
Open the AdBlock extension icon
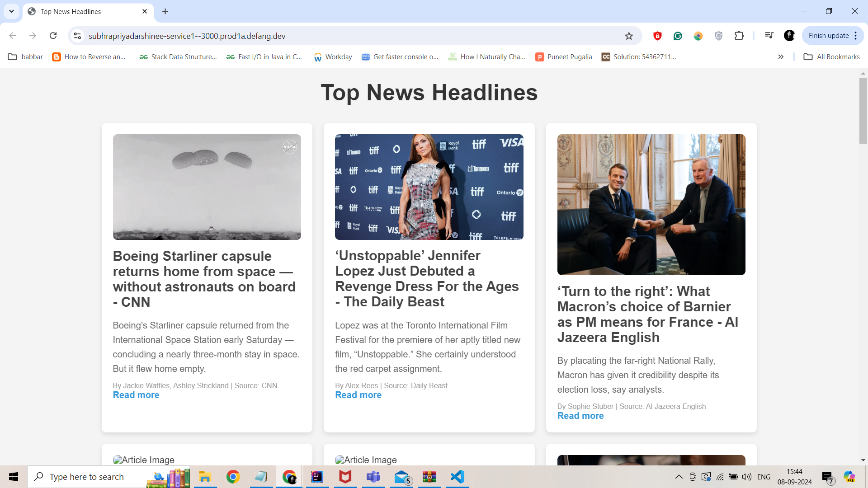pos(657,36)
